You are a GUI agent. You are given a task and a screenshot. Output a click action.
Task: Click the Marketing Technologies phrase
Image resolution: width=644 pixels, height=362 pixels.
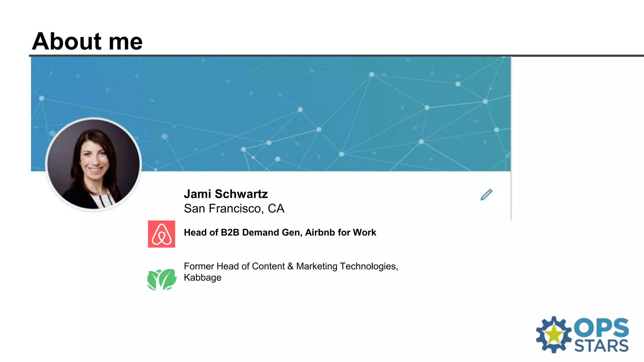click(347, 266)
